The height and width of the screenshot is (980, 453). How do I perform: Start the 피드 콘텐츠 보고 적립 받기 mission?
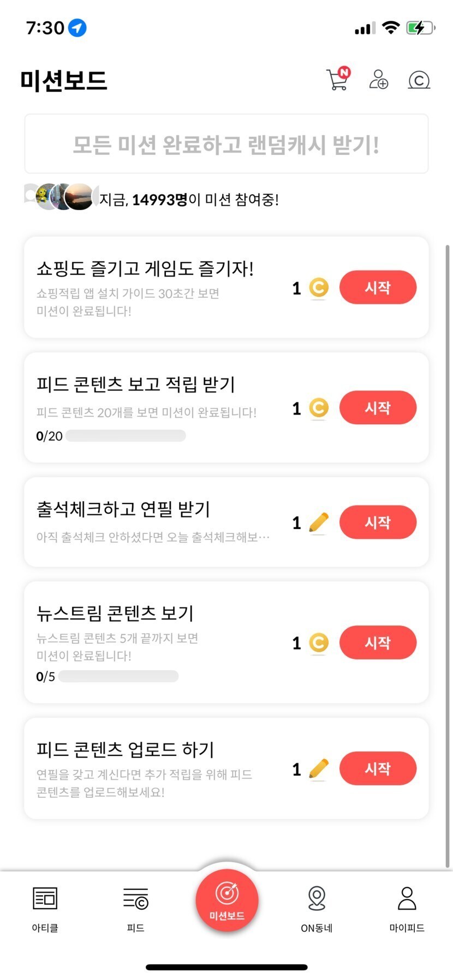tap(378, 408)
